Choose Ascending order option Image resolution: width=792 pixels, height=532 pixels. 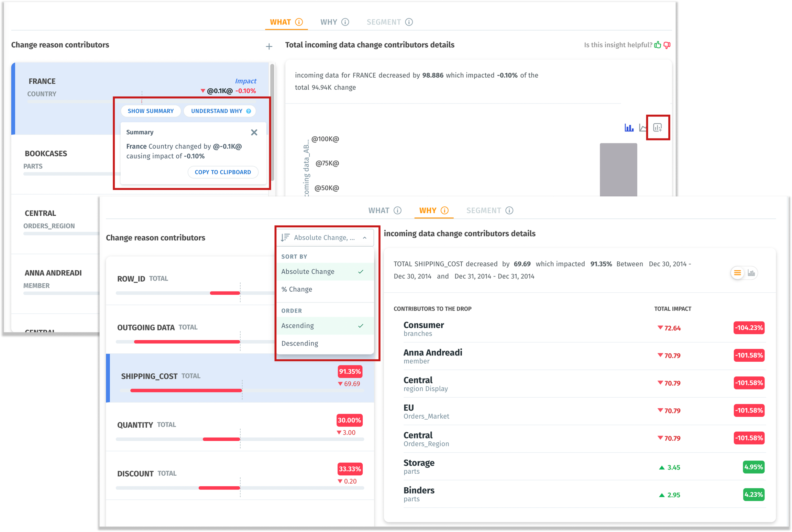(x=298, y=326)
